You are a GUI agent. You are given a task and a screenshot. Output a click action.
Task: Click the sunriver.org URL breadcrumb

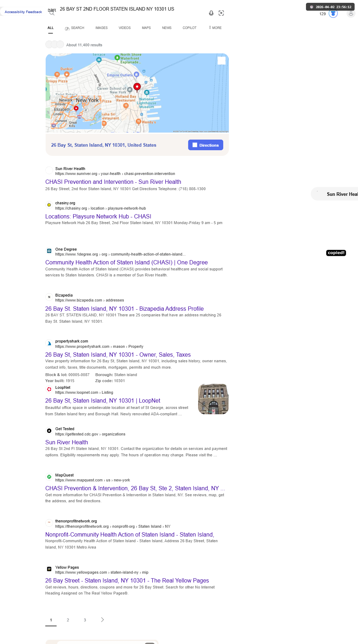pyautogui.click(x=115, y=174)
